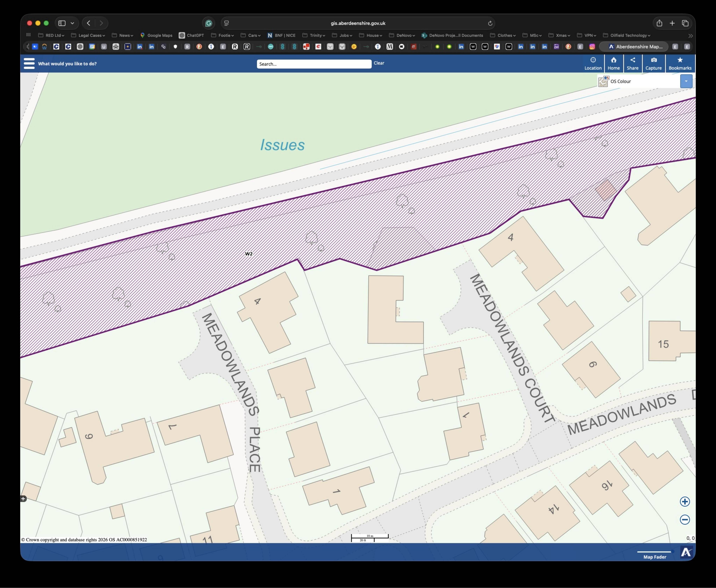This screenshot has height=588, width=716.
Task: Go to Home map extent
Action: click(613, 63)
